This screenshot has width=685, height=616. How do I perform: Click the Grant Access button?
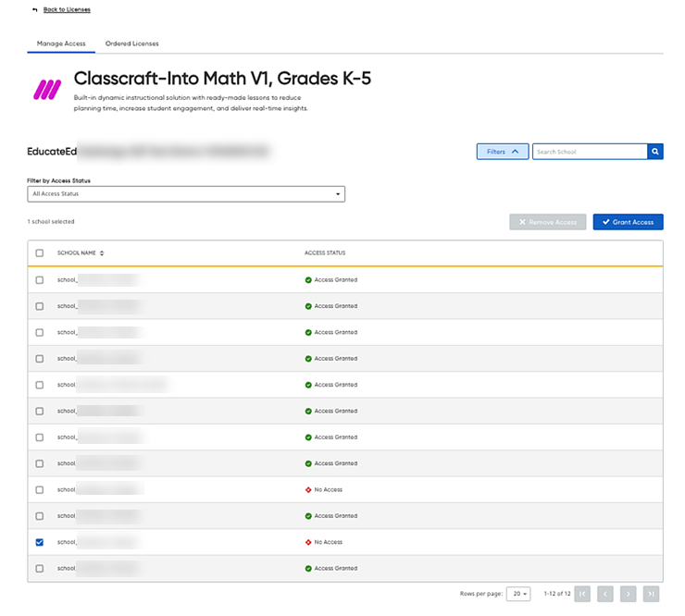point(628,222)
